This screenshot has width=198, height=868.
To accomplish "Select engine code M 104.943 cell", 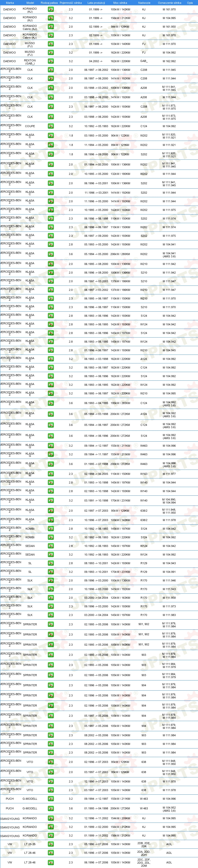I will [x=169, y=563].
